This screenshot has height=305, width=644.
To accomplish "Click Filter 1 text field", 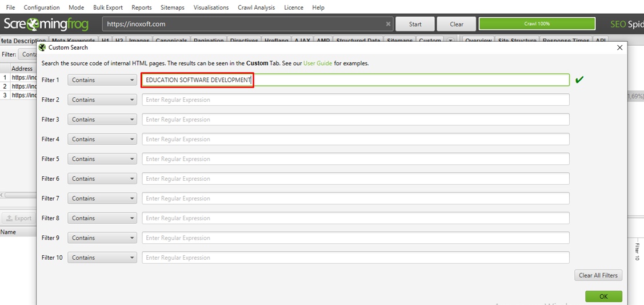I will [x=355, y=80].
